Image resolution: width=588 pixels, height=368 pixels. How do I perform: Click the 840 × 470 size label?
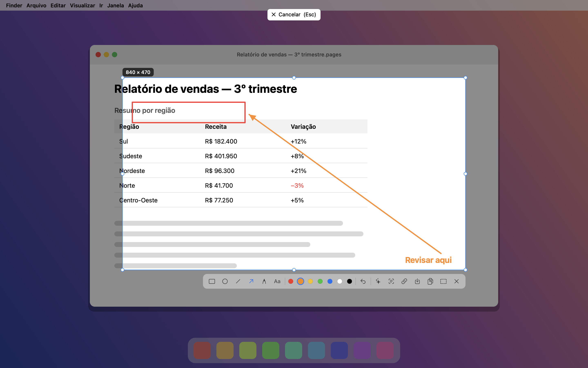[138, 72]
